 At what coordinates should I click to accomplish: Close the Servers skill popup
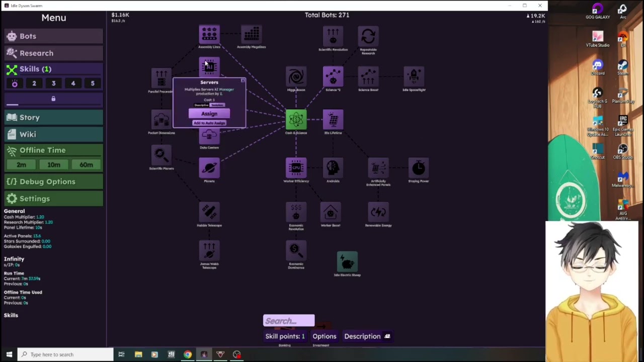243,80
